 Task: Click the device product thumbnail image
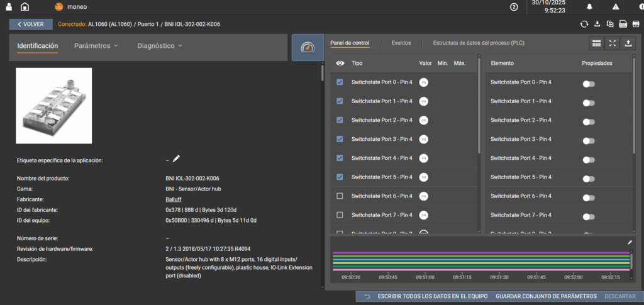point(54,106)
